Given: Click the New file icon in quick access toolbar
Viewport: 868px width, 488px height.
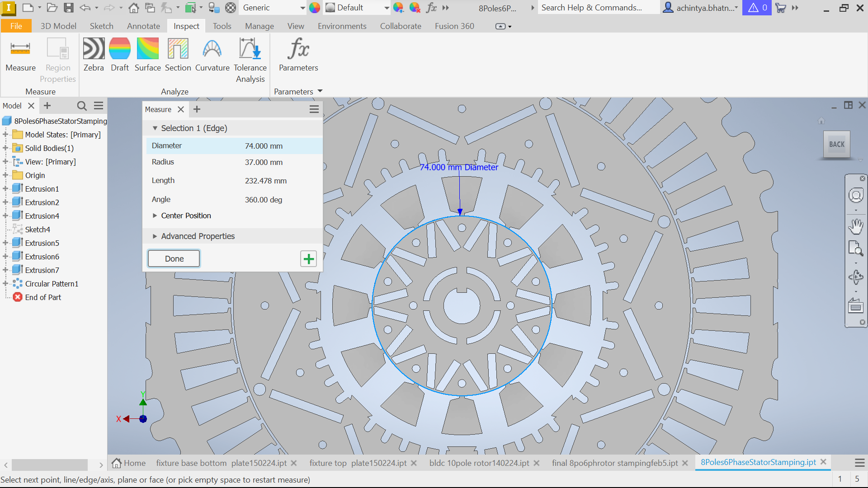Looking at the screenshot, I should [28, 8].
